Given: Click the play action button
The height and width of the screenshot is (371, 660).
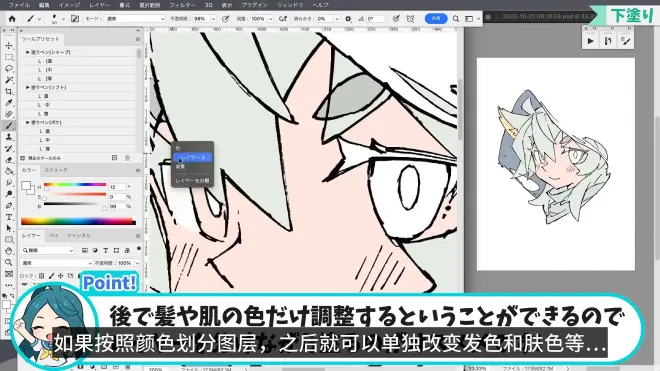Looking at the screenshot, I should click(x=591, y=41).
